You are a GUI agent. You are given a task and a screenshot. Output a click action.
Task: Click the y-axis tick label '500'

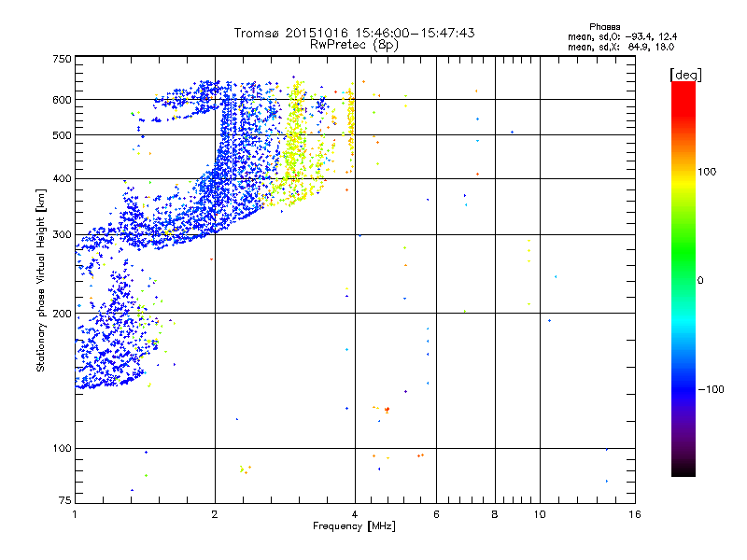62,135
